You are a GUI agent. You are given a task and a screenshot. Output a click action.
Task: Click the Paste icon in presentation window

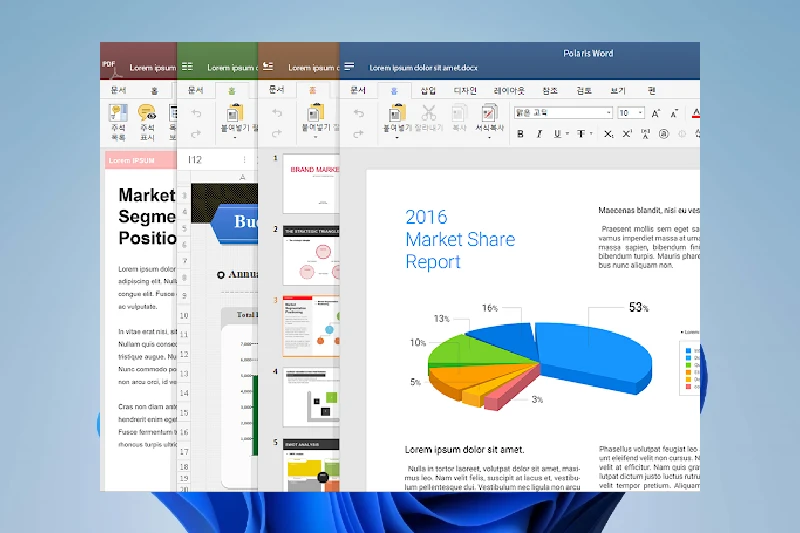pos(316,112)
